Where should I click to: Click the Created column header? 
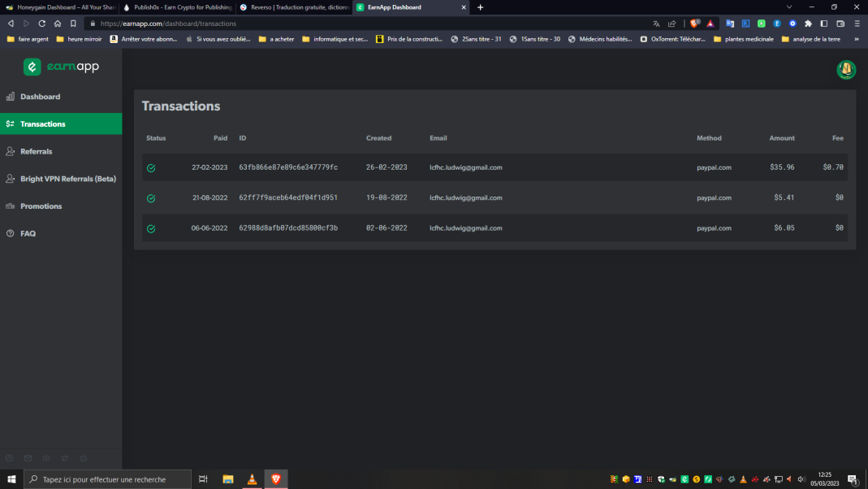coord(378,138)
